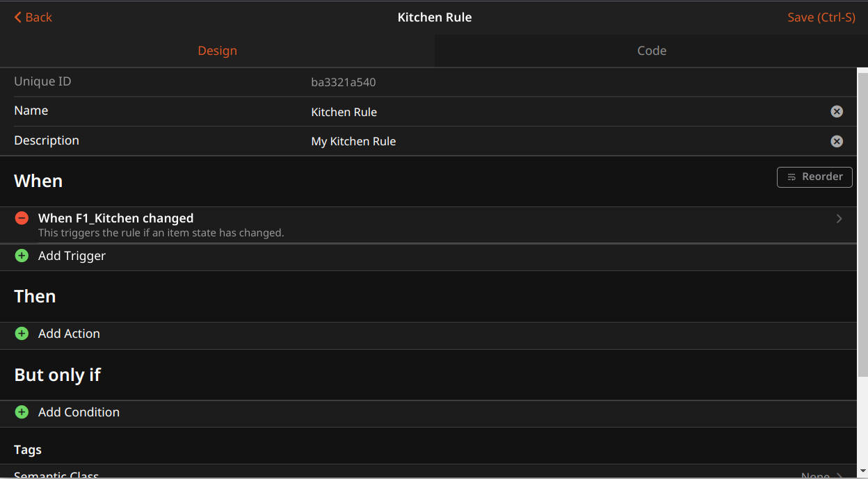
Task: Switch to the Code tab
Action: coord(651,50)
